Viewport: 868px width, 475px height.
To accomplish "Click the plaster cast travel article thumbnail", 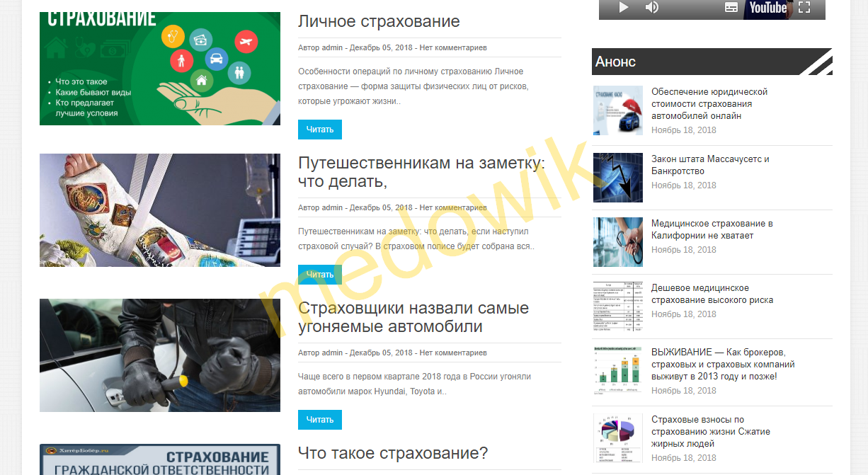I will (160, 210).
